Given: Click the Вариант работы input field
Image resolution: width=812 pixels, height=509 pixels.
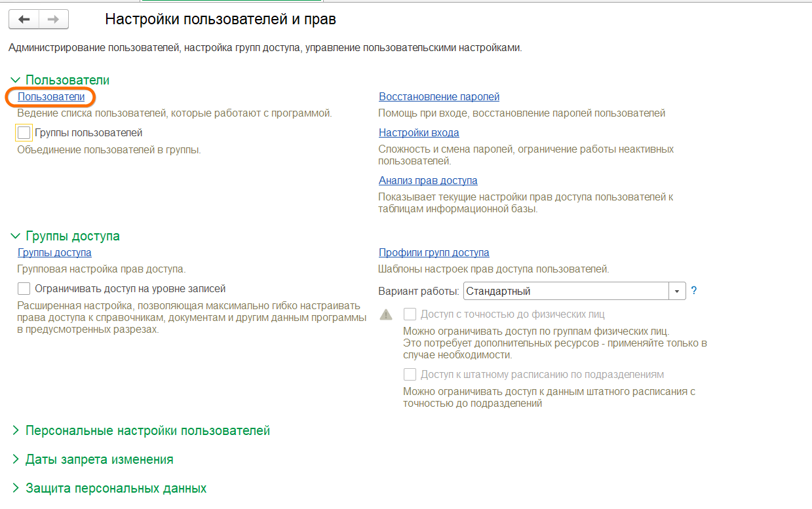Looking at the screenshot, I should 565,291.
